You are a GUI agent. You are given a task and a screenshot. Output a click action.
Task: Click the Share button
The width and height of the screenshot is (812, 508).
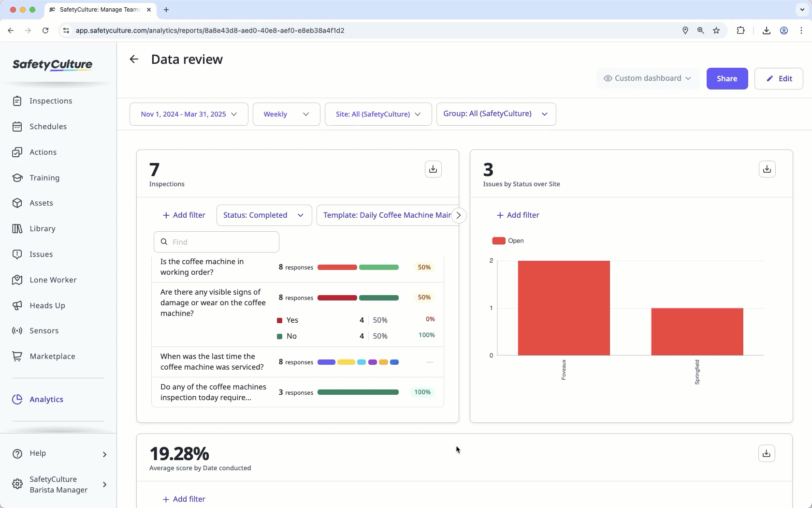727,78
